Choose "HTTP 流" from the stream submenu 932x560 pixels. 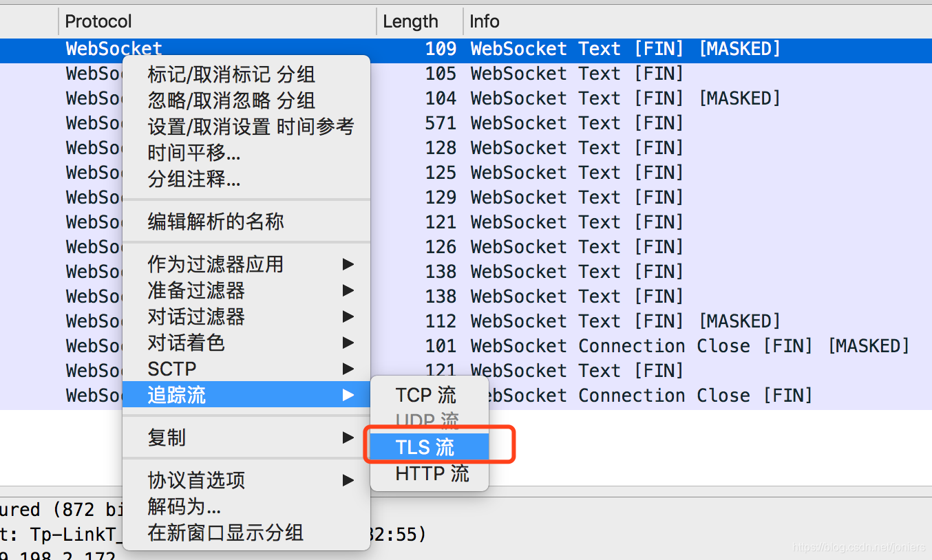(432, 473)
